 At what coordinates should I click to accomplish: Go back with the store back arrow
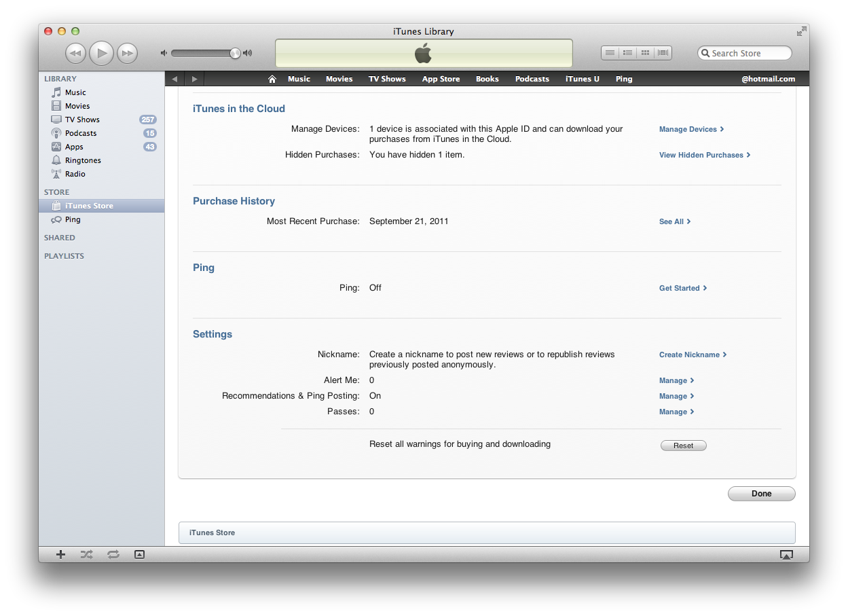[x=174, y=79]
